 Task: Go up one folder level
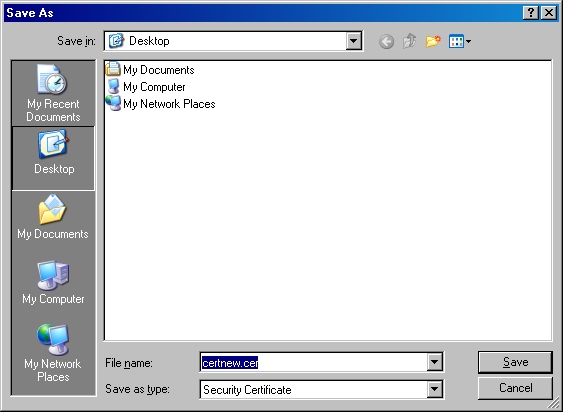[x=410, y=41]
